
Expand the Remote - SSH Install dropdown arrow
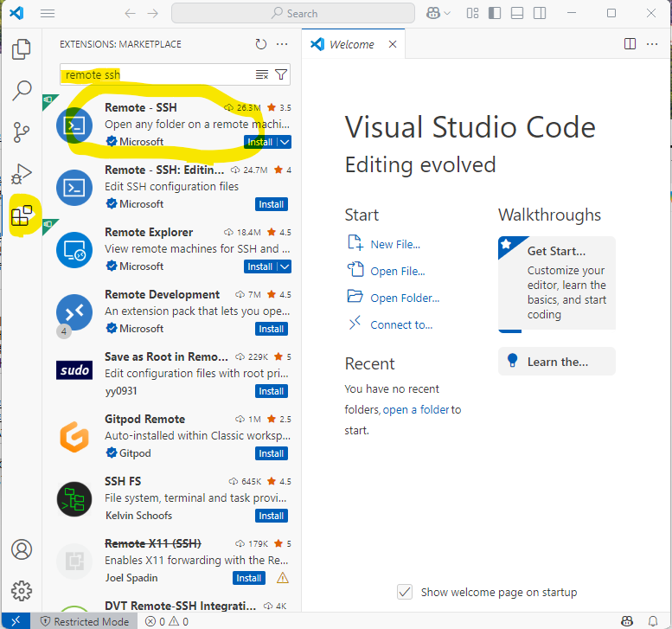(285, 142)
